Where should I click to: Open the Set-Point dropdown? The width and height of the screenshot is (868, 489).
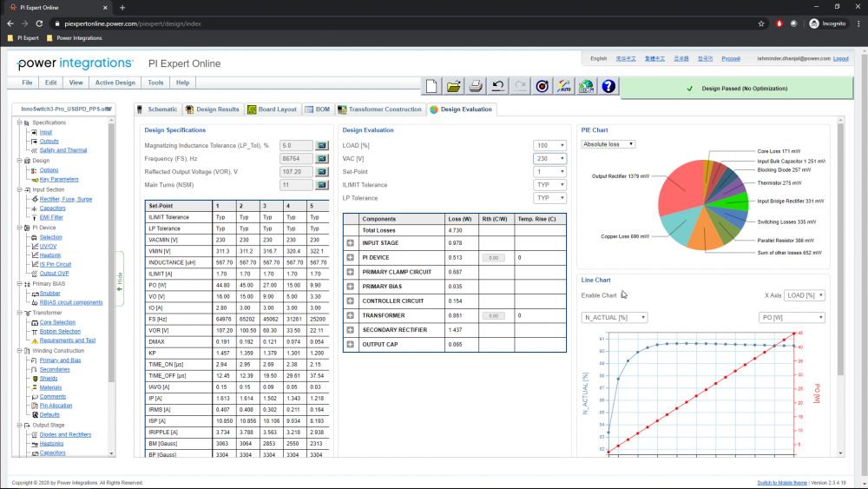point(549,172)
